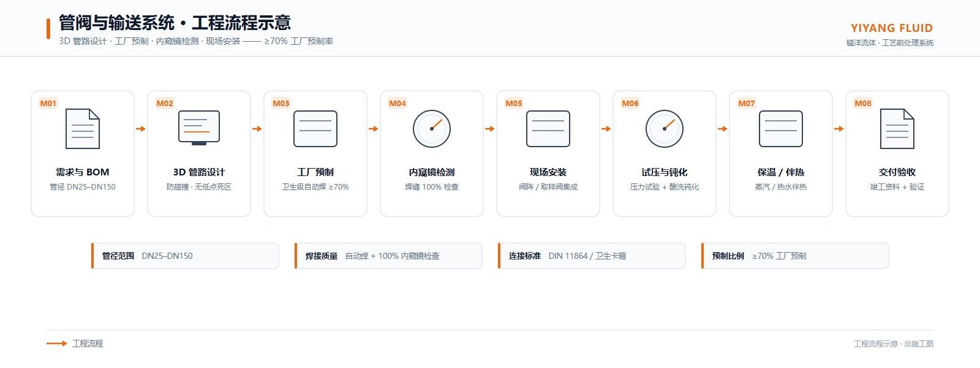Click the M04 step badge
The image size is (980, 368).
(398, 103)
